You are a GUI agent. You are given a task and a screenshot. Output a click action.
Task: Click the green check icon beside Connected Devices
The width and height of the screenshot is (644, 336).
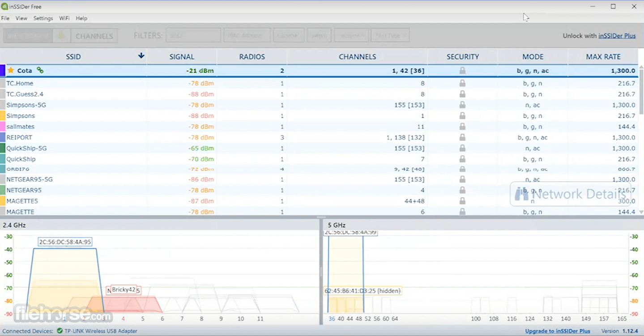coord(60,331)
